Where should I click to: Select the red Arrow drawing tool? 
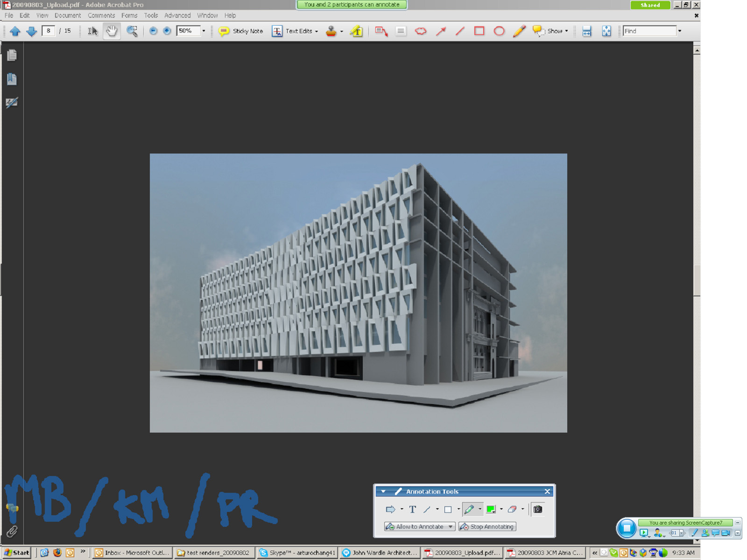click(x=441, y=31)
